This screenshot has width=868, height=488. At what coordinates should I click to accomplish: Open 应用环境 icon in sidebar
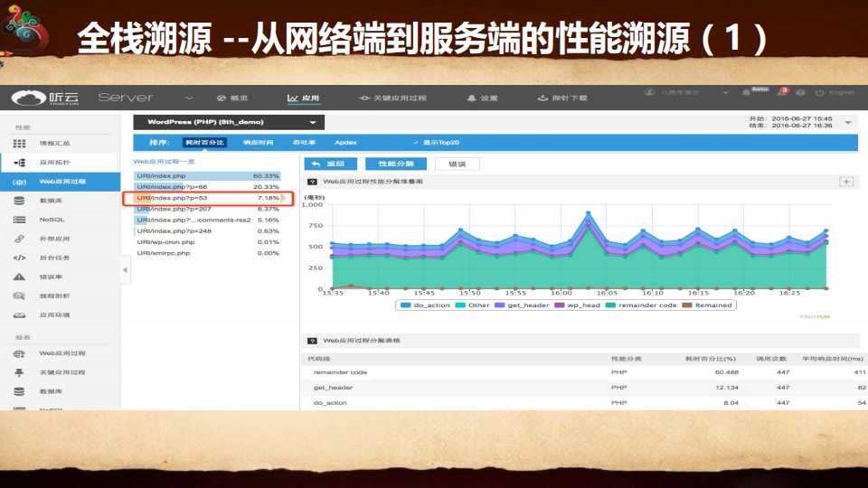[x=19, y=314]
